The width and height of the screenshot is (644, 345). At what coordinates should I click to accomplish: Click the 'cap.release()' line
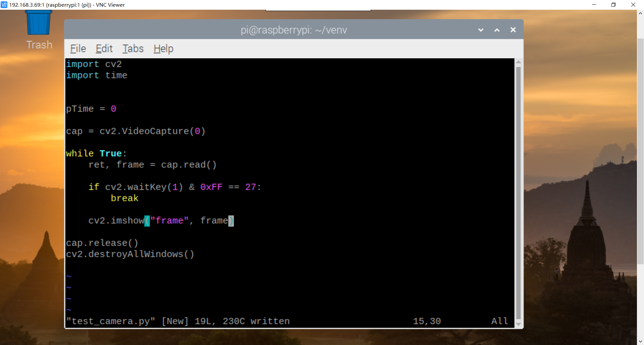(x=102, y=243)
